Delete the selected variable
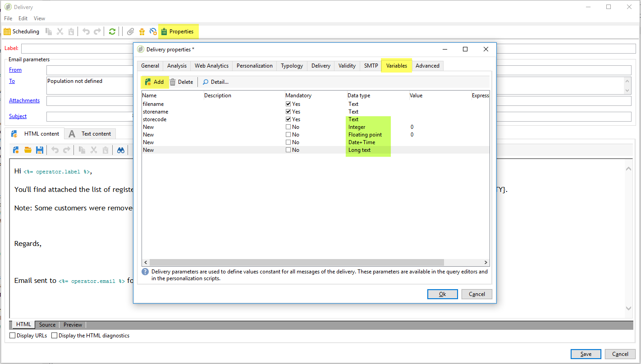 181,82
